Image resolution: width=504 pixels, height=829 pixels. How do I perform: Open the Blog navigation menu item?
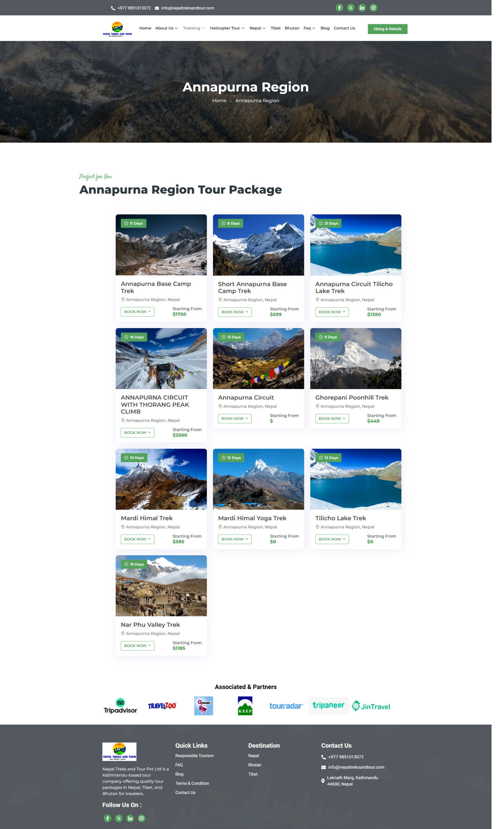[325, 28]
